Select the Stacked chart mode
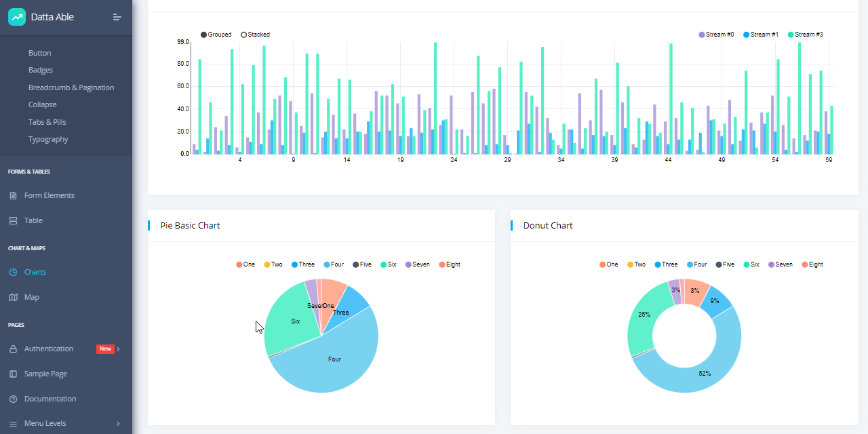Image resolution: width=868 pixels, height=434 pixels. click(255, 34)
